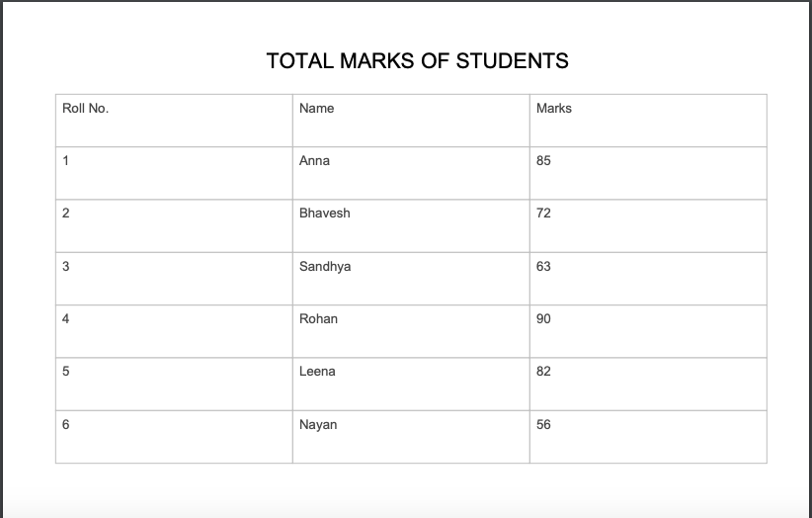The width and height of the screenshot is (812, 518).
Task: Click the cell containing Nayan
Action: tap(411, 437)
